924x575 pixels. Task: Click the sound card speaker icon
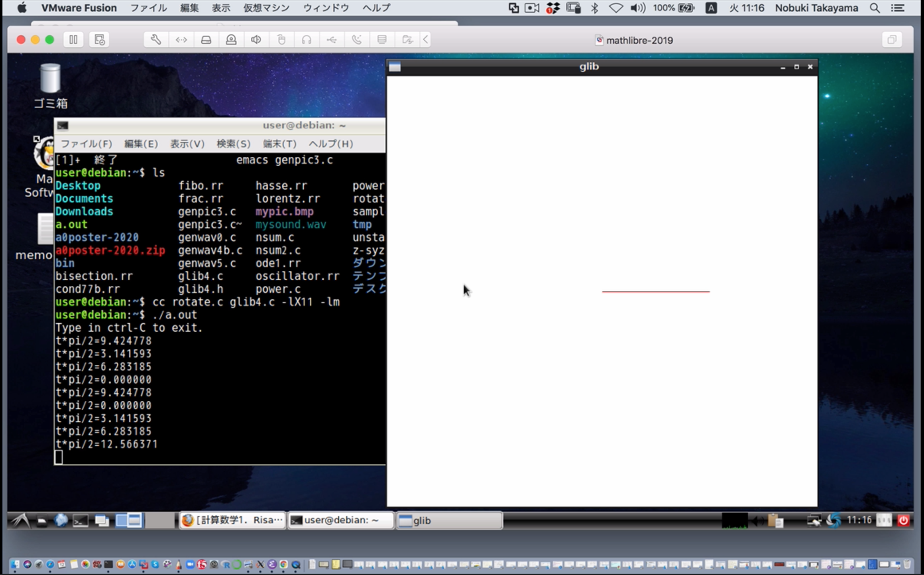coord(256,39)
